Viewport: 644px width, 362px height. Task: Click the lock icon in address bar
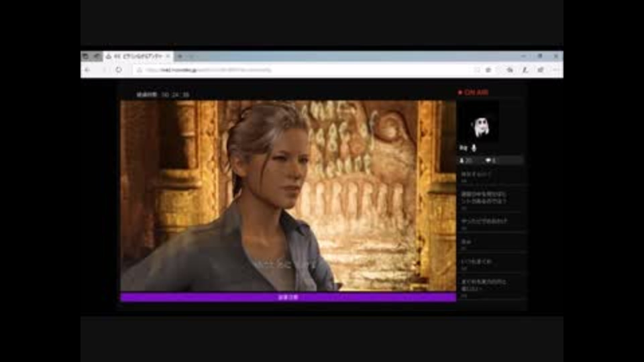140,70
